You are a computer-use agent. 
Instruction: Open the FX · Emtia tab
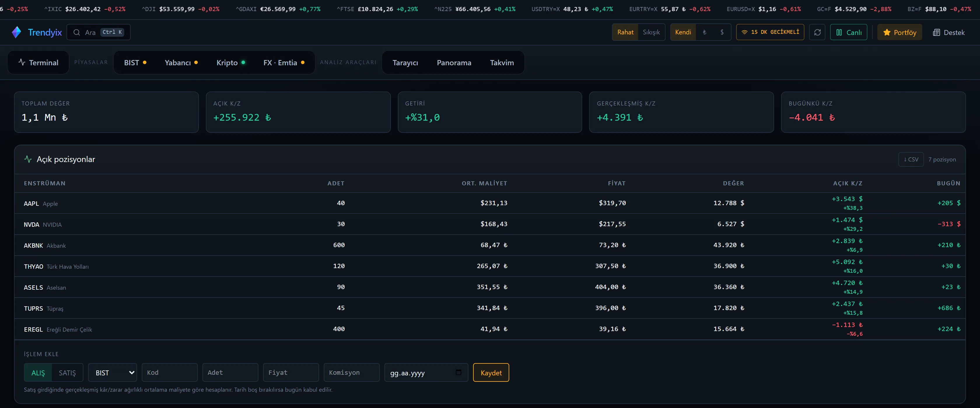tap(284, 62)
